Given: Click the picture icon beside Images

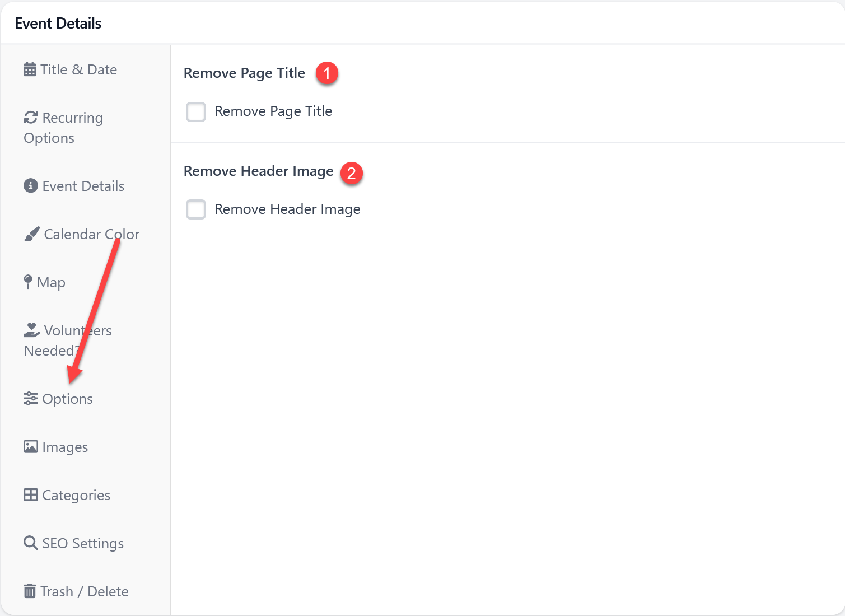Looking at the screenshot, I should pyautogui.click(x=30, y=447).
